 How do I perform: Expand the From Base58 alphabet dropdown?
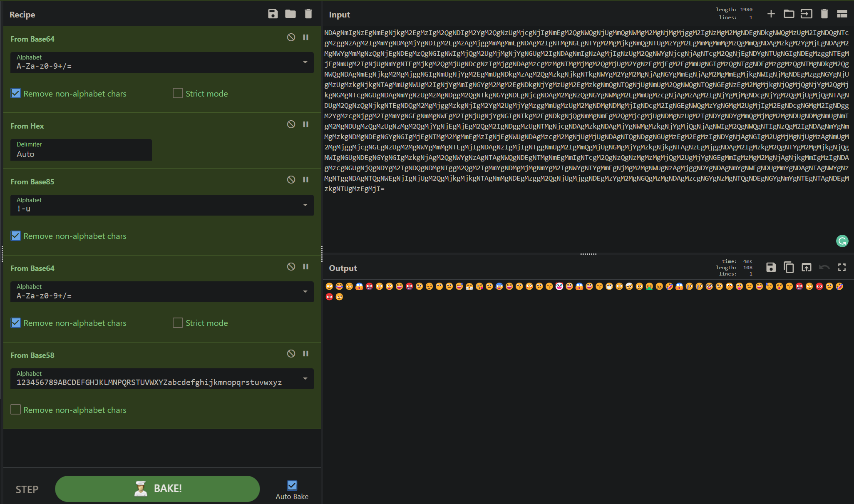point(305,382)
